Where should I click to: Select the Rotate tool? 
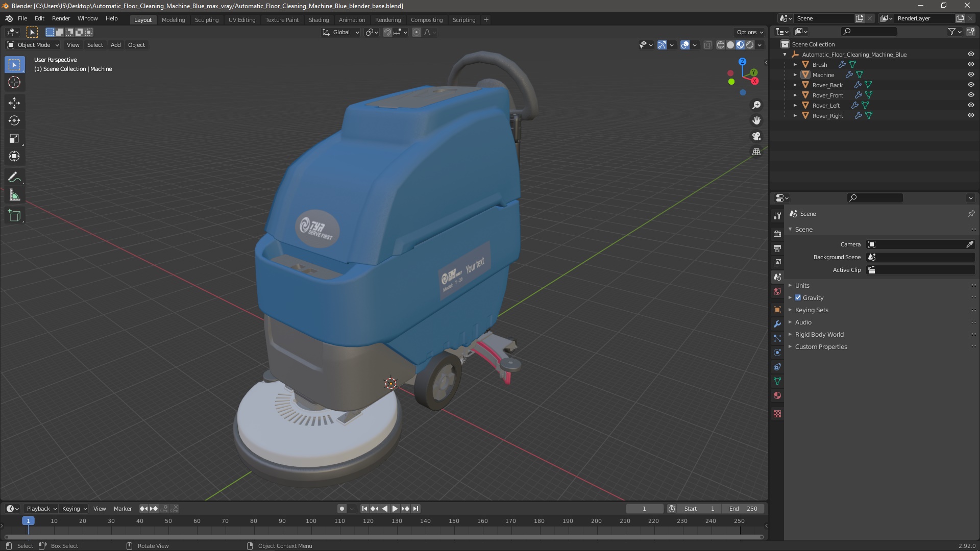[x=14, y=121]
